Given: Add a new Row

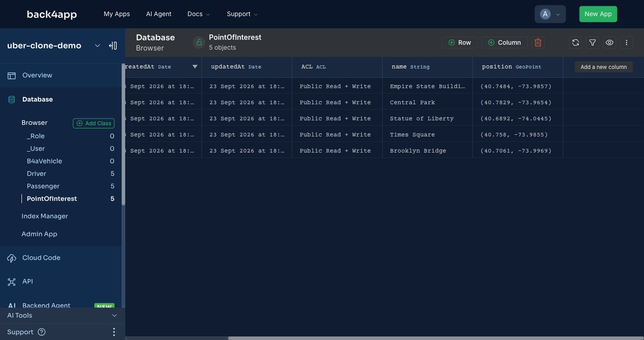Looking at the screenshot, I should tap(460, 42).
